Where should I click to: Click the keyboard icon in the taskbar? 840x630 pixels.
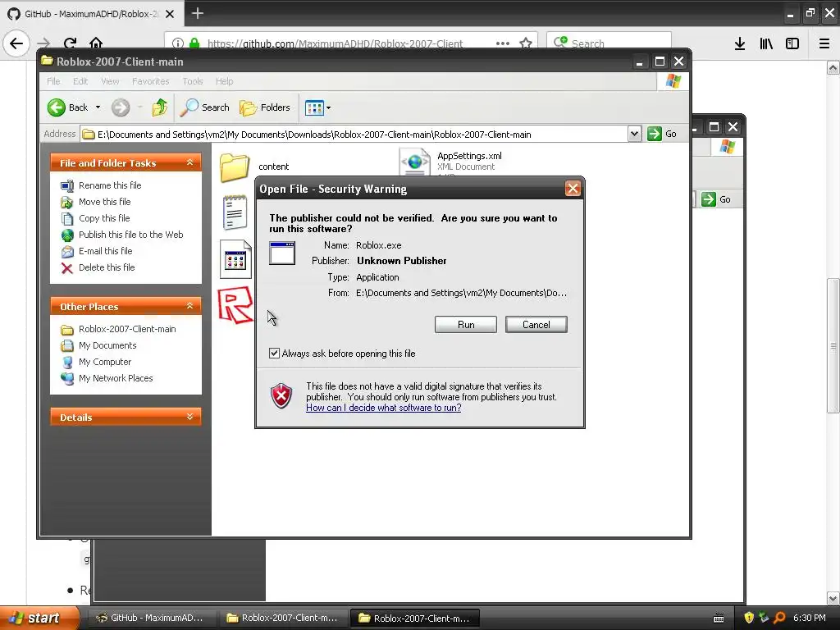[x=719, y=619]
